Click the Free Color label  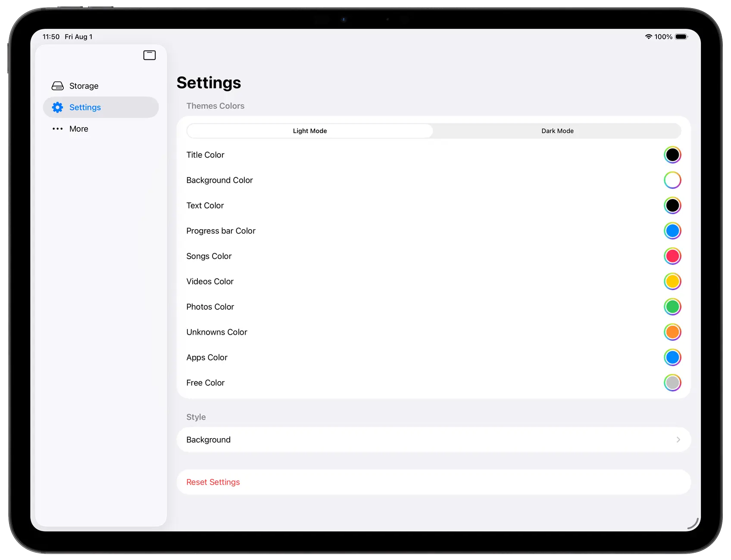[205, 383]
